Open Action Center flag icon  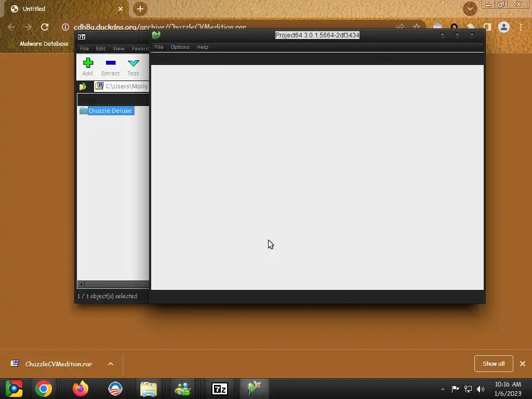[455, 389]
